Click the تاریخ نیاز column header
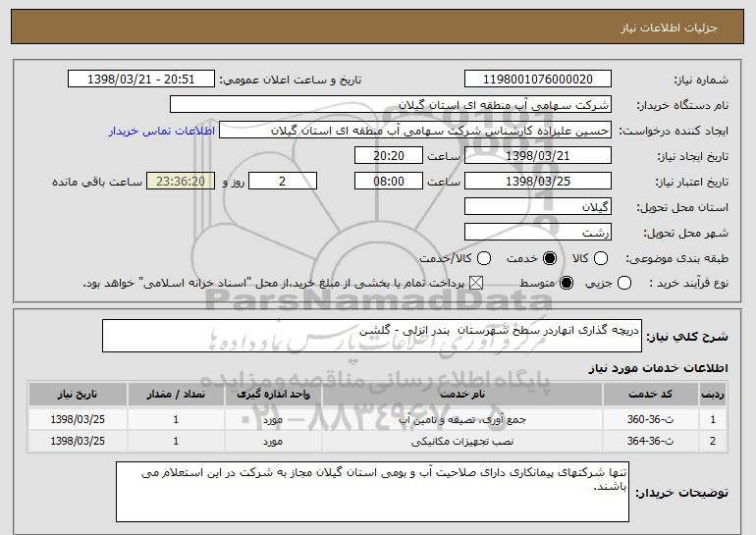 tap(78, 395)
